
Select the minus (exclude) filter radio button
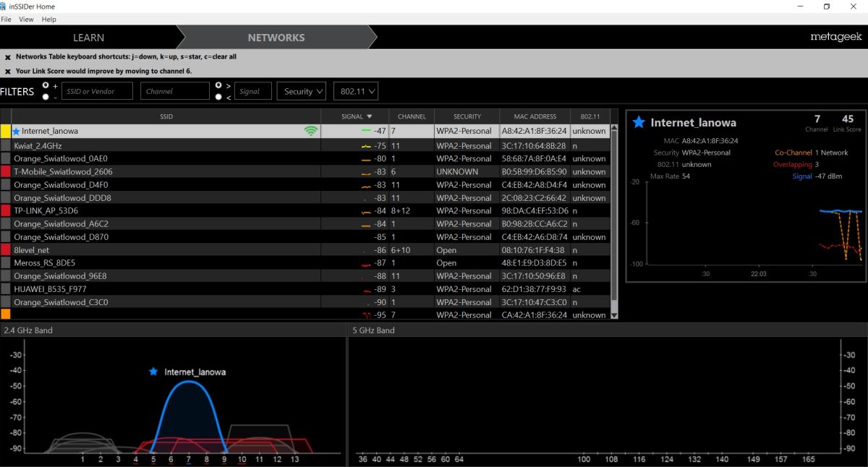[x=45, y=96]
